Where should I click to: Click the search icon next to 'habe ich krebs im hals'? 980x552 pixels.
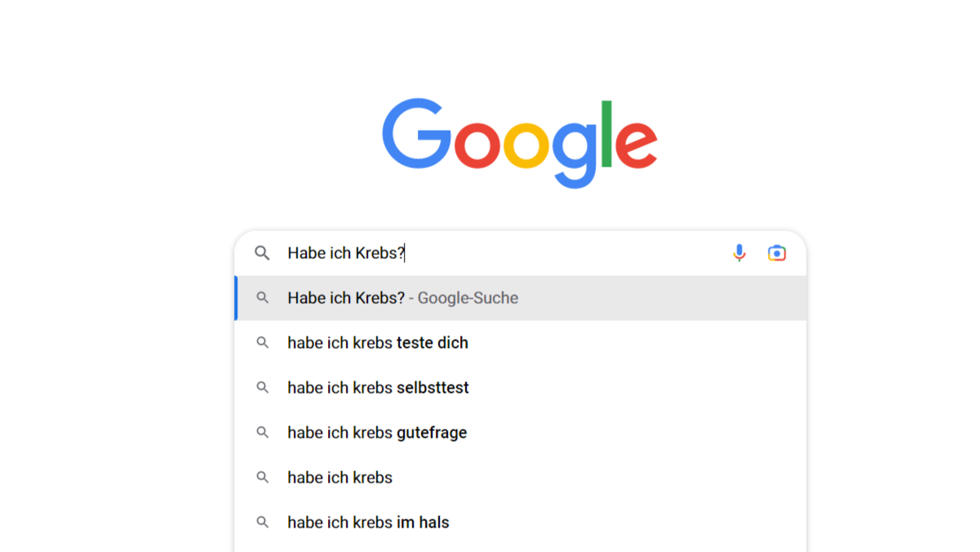tap(262, 522)
